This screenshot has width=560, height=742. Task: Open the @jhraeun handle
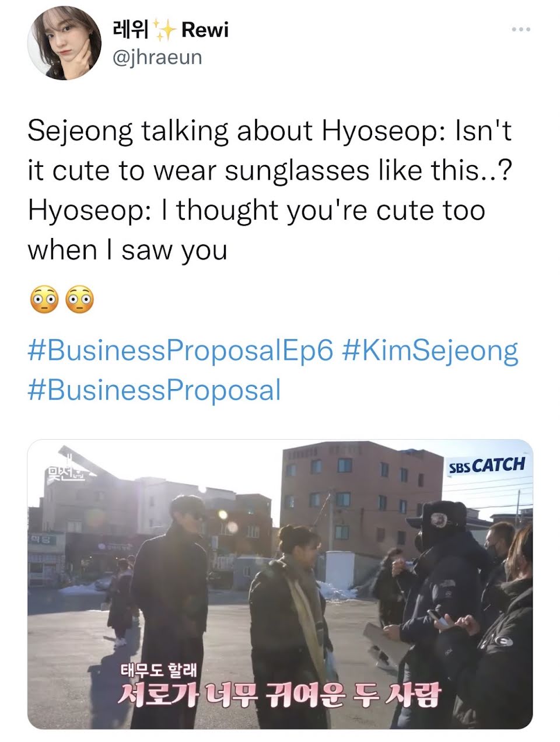coord(156,57)
